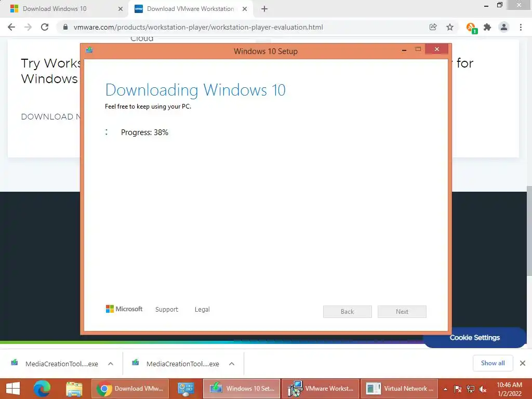Open Chrome's three-dot menu
Viewport: 532px width, 399px height.
[521, 27]
